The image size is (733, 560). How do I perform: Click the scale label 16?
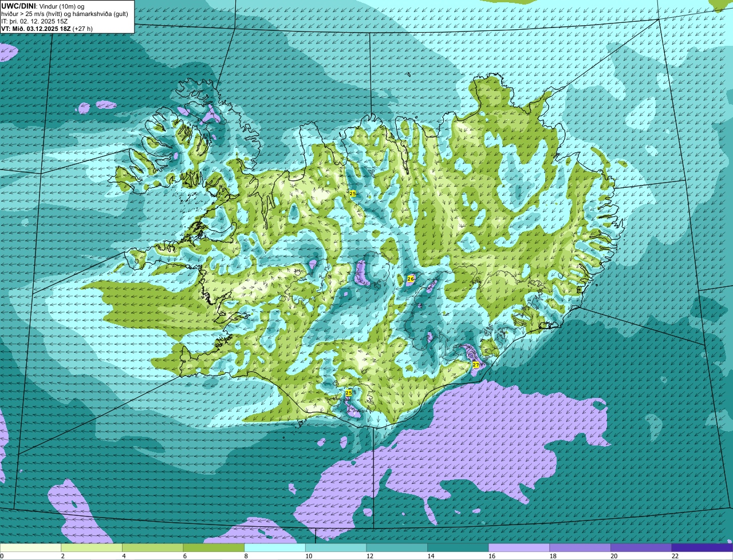click(x=492, y=556)
